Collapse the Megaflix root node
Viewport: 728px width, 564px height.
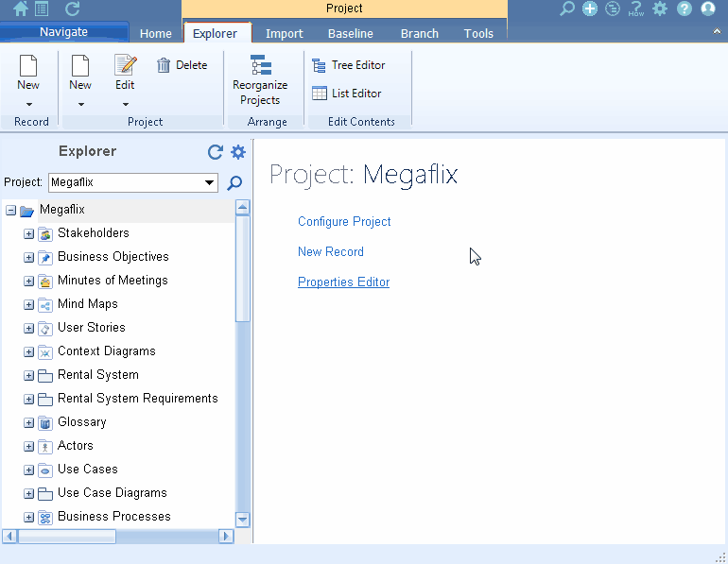(x=10, y=211)
